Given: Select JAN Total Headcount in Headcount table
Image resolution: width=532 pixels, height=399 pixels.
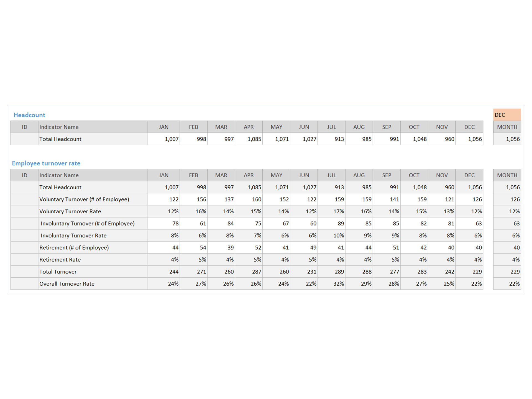Looking at the screenshot, I should pos(164,139).
